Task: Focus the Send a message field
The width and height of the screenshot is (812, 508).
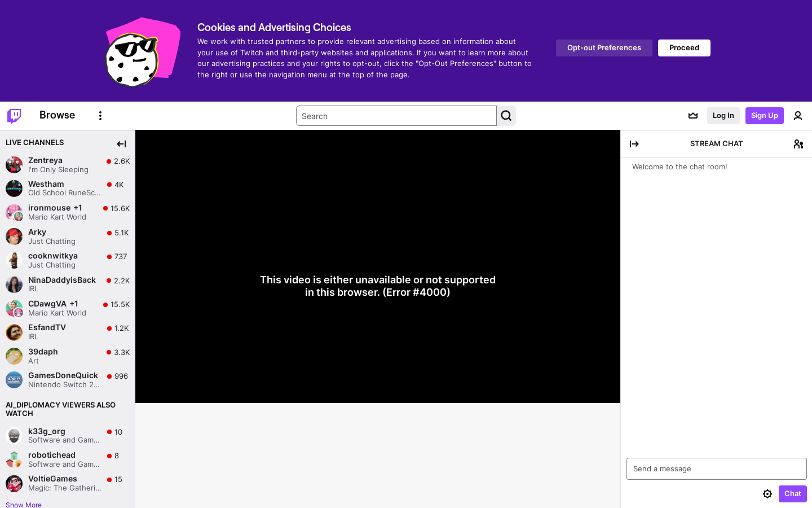Action: 717,468
